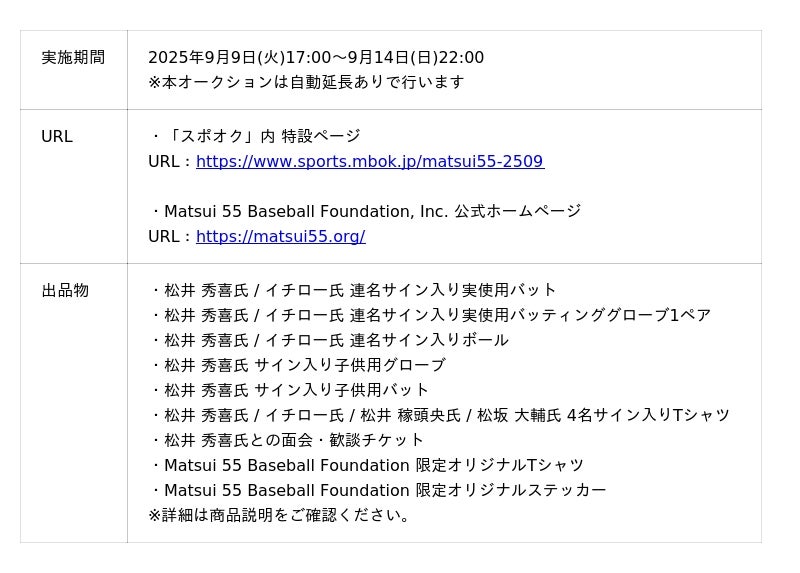Select the 実使用バッティンググローブ1ペア item line

point(430,316)
